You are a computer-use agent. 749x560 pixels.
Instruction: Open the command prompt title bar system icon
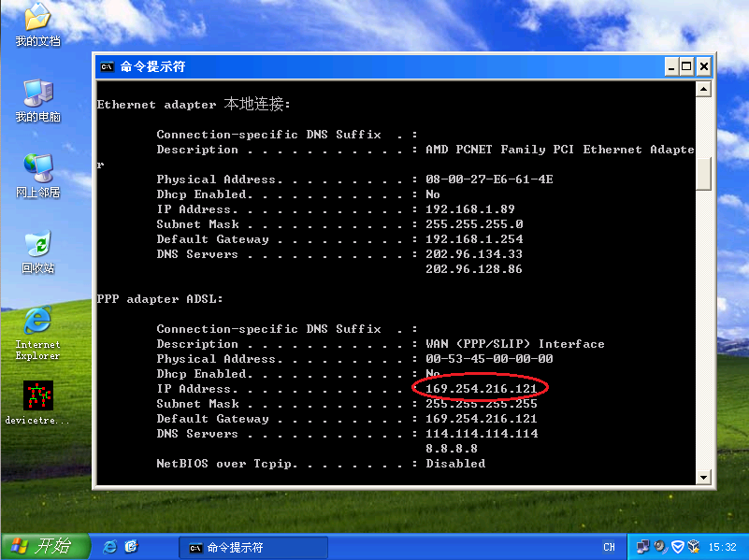coord(107,66)
